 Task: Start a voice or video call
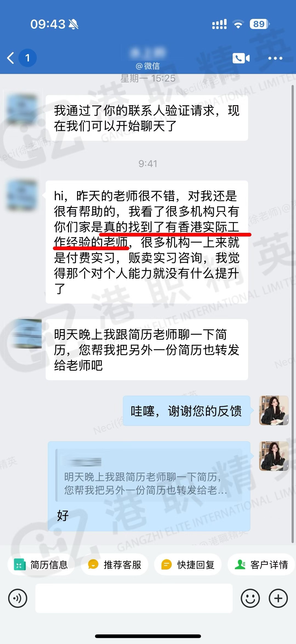[241, 58]
